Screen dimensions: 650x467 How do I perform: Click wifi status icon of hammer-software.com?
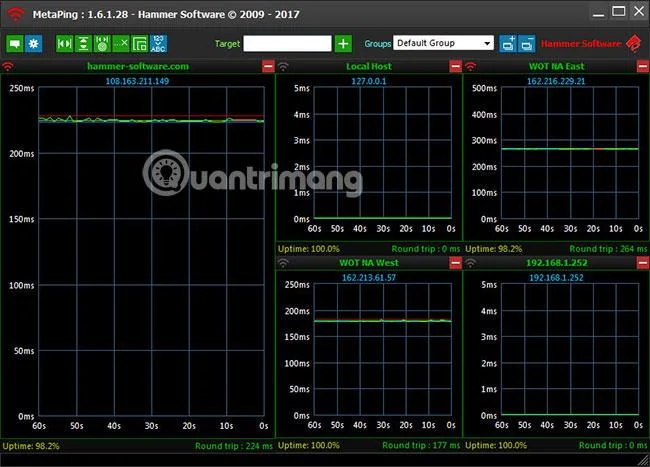click(x=8, y=66)
